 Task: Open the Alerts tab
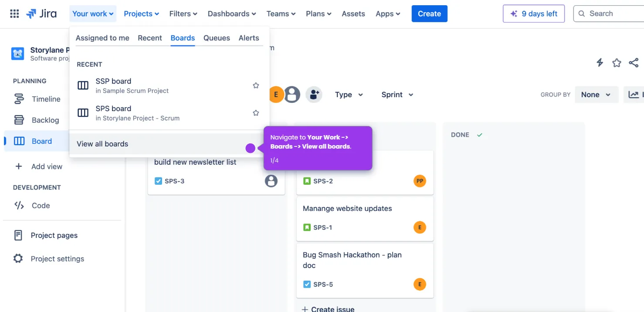(249, 38)
